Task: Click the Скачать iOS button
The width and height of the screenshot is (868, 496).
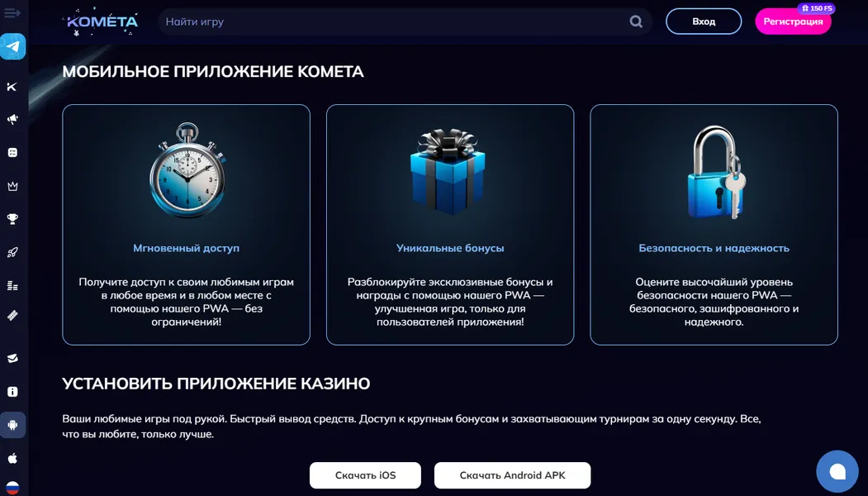Action: (x=364, y=475)
